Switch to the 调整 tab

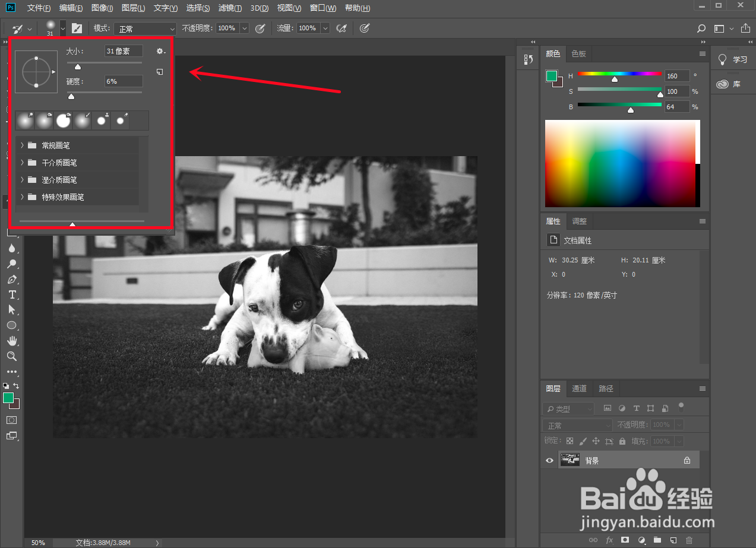point(579,221)
